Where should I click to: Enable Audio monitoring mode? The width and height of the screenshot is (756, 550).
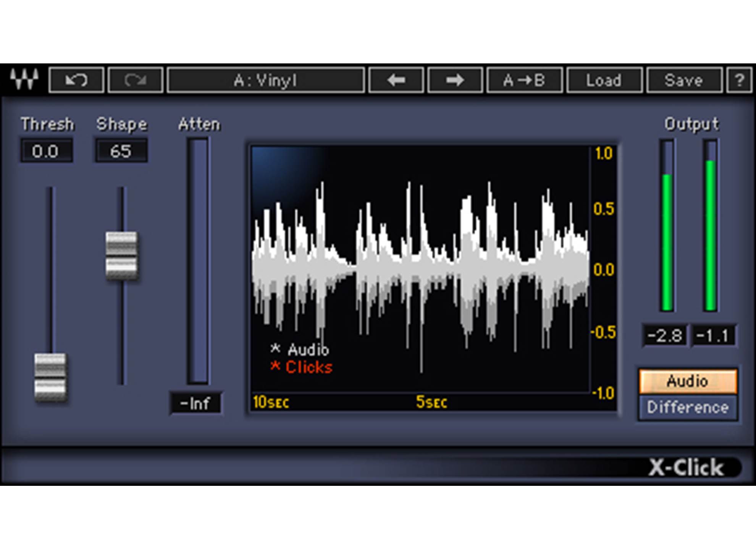[x=687, y=381]
